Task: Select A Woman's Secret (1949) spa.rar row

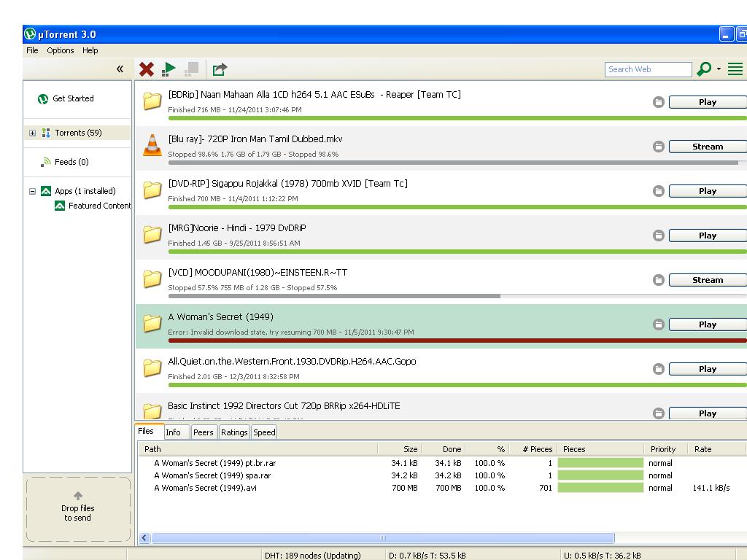Action: [441, 475]
